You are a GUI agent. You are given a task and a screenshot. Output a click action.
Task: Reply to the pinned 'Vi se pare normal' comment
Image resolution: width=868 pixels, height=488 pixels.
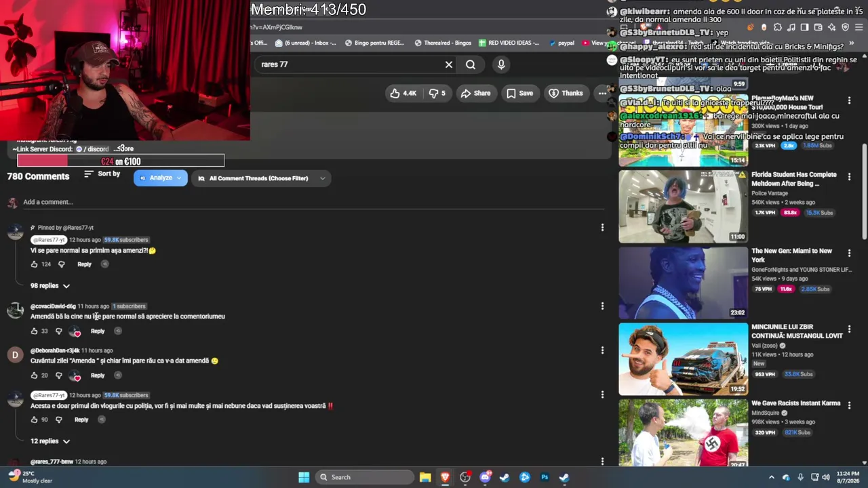[84, 264]
